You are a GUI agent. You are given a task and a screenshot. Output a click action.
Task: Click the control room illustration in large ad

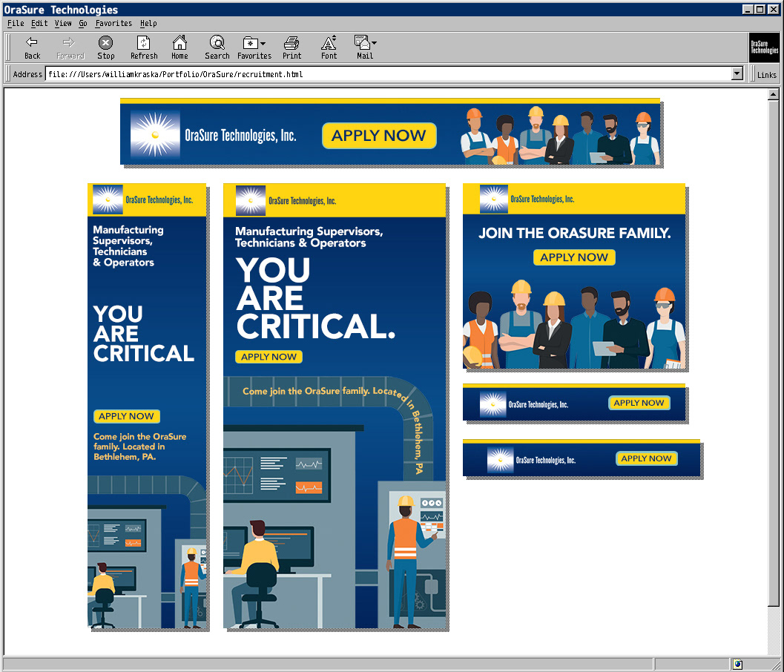334,502
